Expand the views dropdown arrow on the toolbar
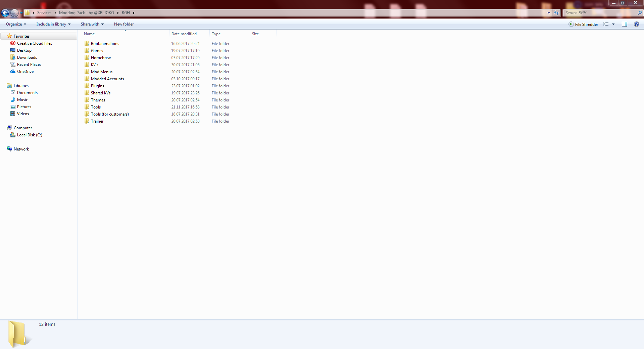 pos(613,24)
